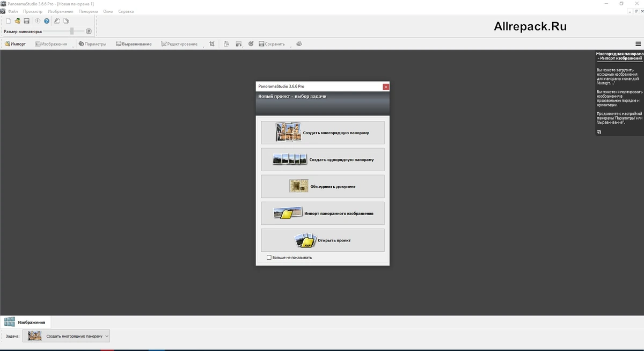Click the floppy disk save icon in top toolbar
This screenshot has height=351, width=644.
(x=26, y=21)
